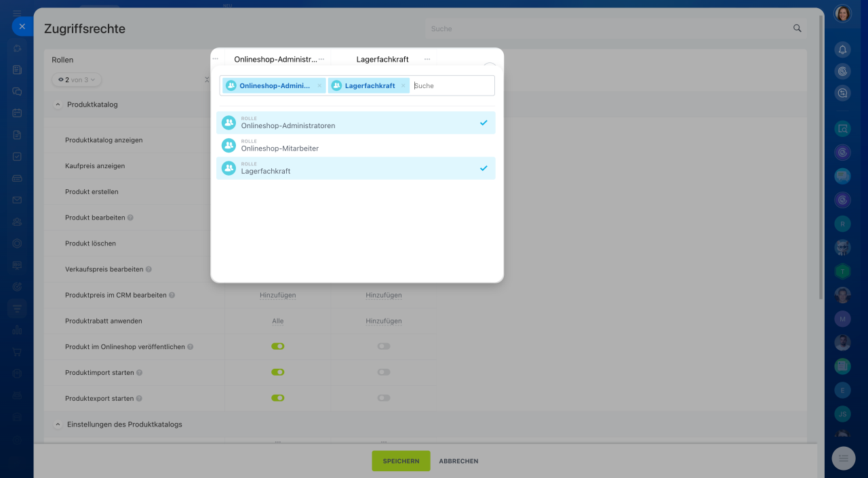Click the help icon beside Verkaufspreis bearbeiten

tap(149, 269)
